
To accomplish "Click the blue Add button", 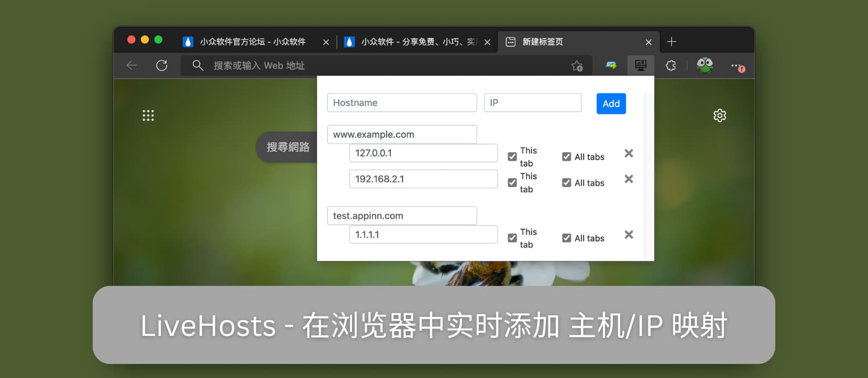I will pyautogui.click(x=611, y=104).
